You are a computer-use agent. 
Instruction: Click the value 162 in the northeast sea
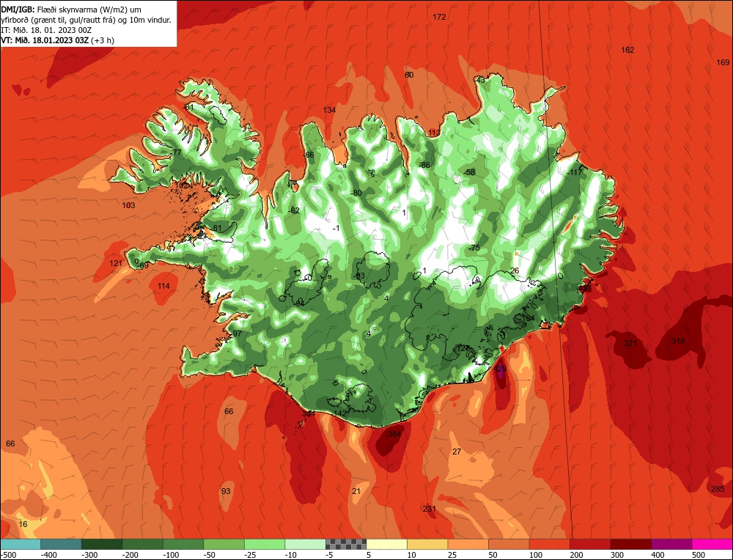click(627, 50)
